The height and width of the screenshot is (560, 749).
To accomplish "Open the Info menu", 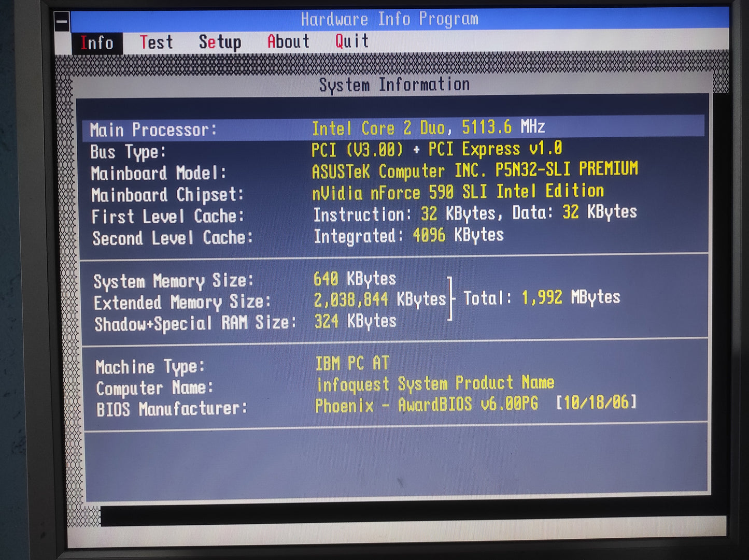I will [x=97, y=43].
